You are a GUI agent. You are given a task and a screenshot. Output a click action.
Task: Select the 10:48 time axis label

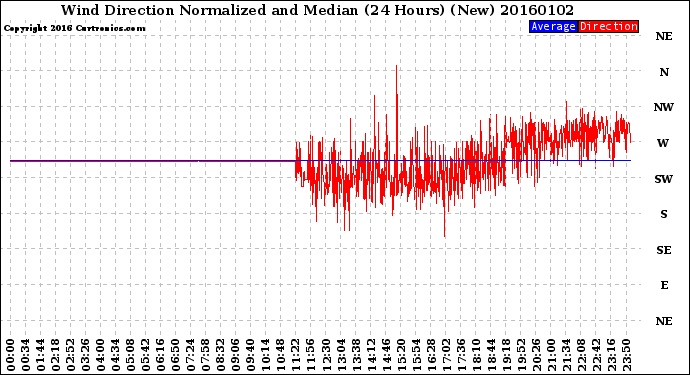280,355
